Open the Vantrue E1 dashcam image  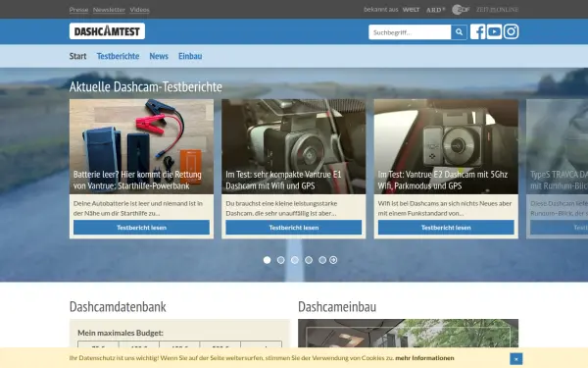[x=294, y=146]
